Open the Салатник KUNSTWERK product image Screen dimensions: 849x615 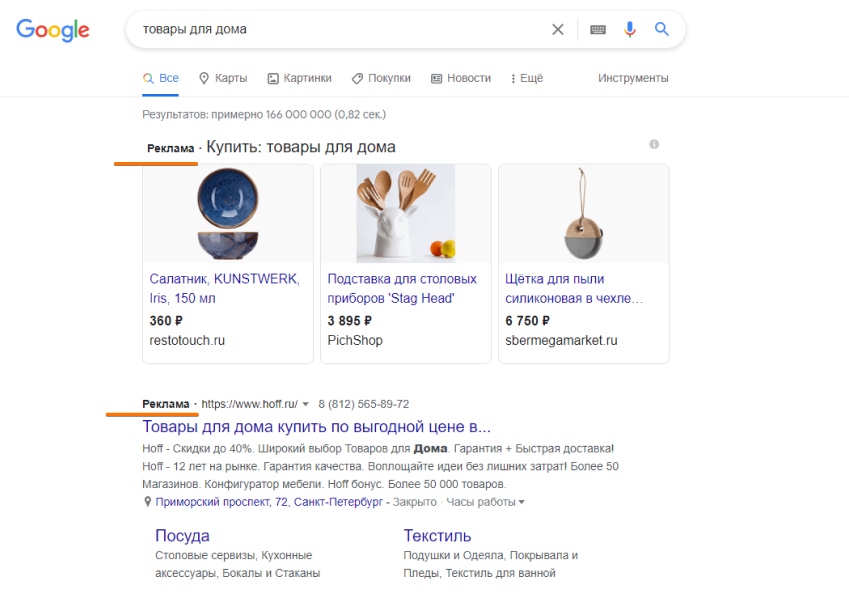228,214
